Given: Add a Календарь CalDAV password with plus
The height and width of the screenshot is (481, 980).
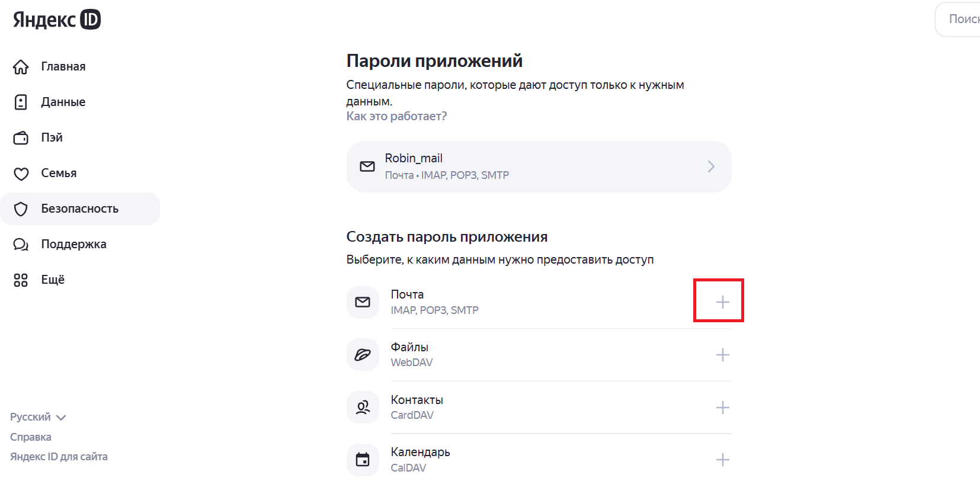Looking at the screenshot, I should tap(722, 460).
